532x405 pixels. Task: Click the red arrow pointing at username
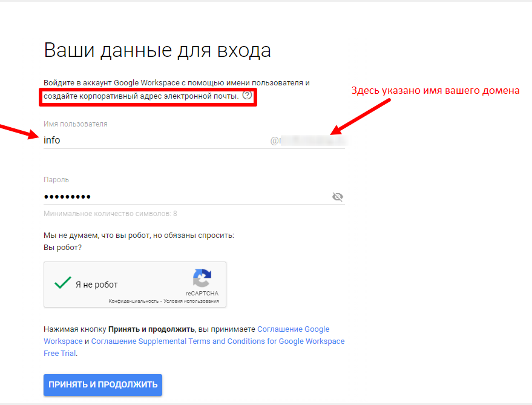tap(18, 132)
